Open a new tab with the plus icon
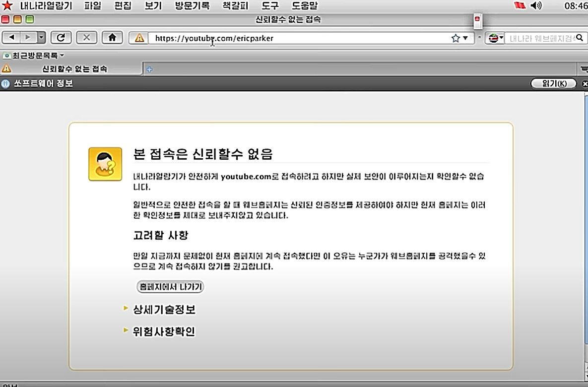 [x=149, y=69]
